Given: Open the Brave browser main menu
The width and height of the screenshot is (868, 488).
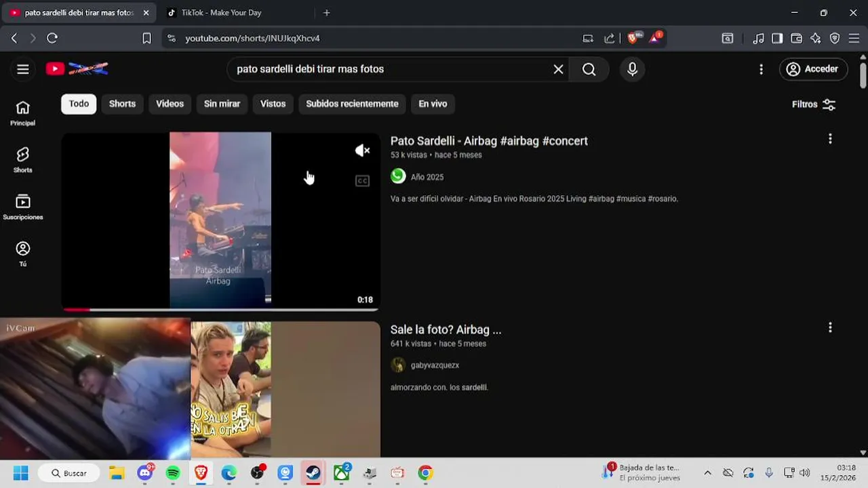Looking at the screenshot, I should 854,39.
